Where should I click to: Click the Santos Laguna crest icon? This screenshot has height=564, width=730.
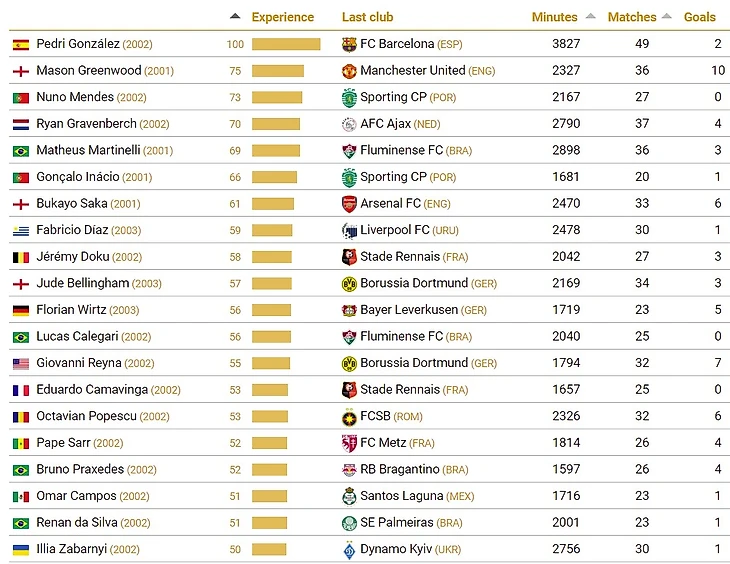coord(349,496)
